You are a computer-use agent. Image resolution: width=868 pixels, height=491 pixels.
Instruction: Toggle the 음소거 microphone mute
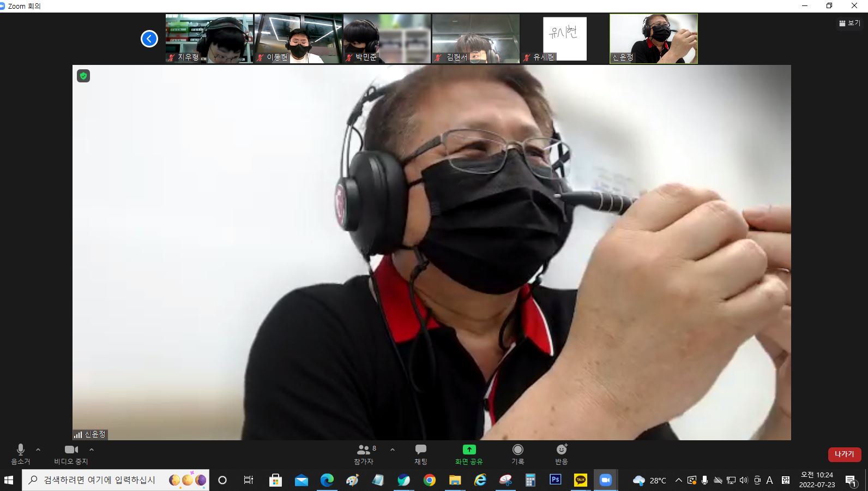(21, 453)
